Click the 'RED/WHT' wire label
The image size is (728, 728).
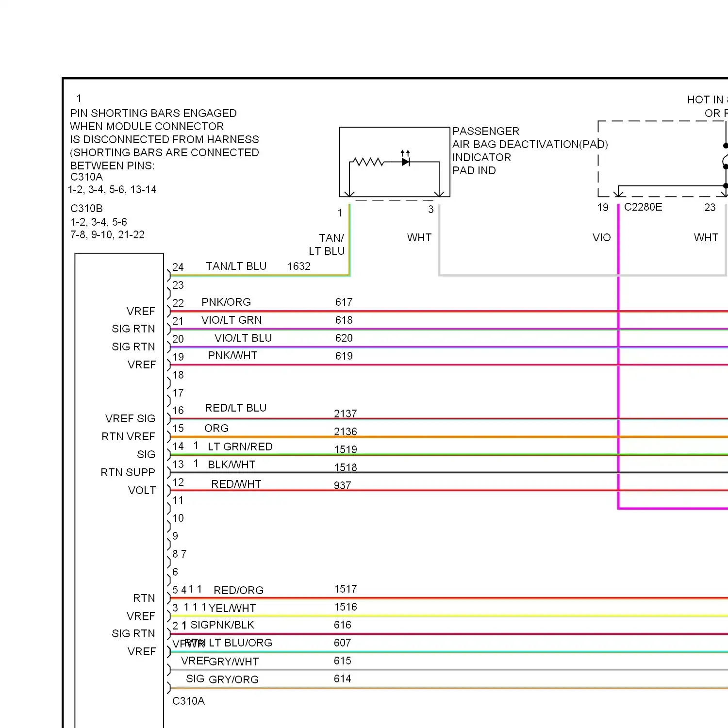[x=236, y=484]
